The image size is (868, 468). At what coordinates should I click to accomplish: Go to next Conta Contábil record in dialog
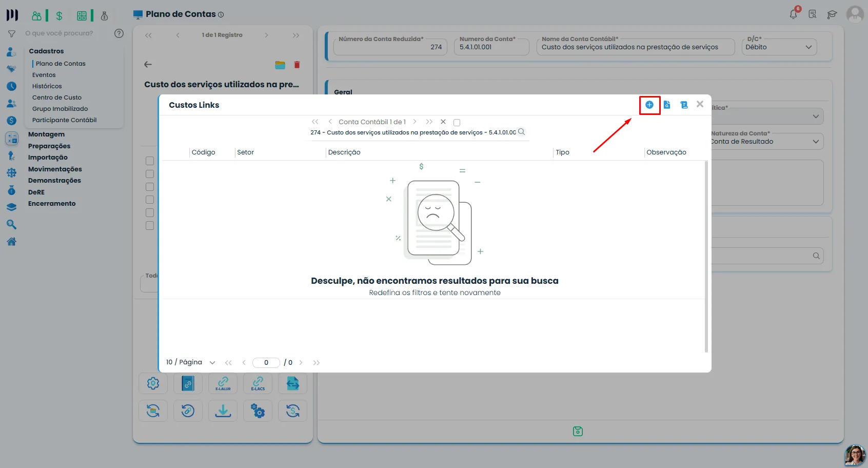tap(415, 122)
